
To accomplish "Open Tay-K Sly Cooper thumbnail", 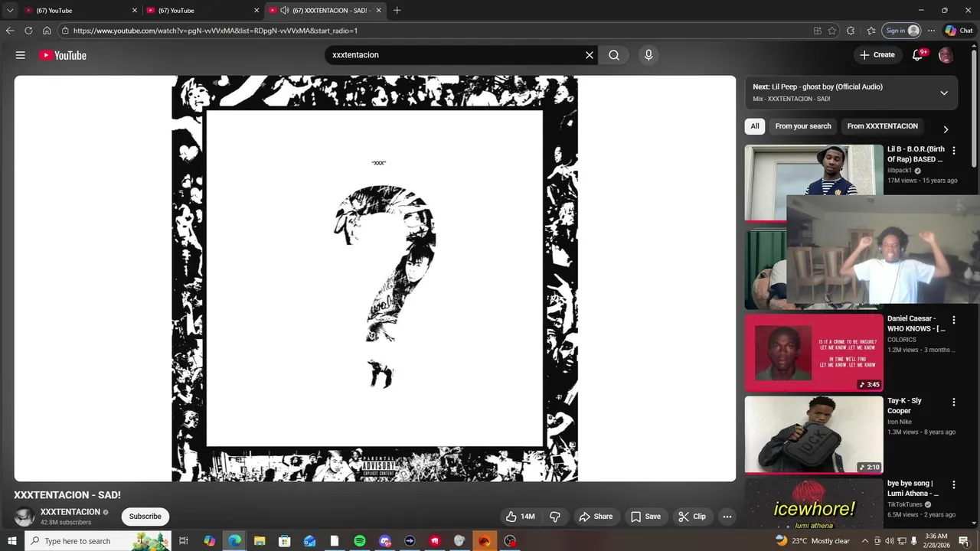I will (x=814, y=435).
